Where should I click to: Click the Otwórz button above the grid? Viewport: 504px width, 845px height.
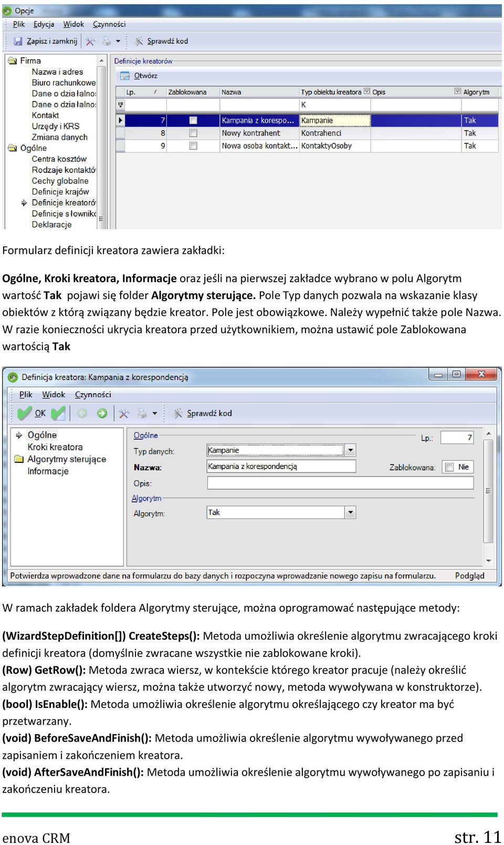coord(139,76)
